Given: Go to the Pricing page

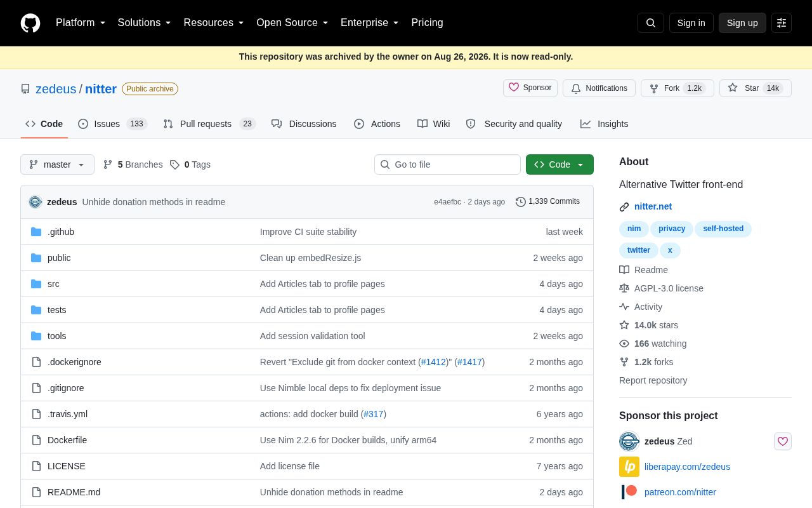Looking at the screenshot, I should [x=427, y=23].
